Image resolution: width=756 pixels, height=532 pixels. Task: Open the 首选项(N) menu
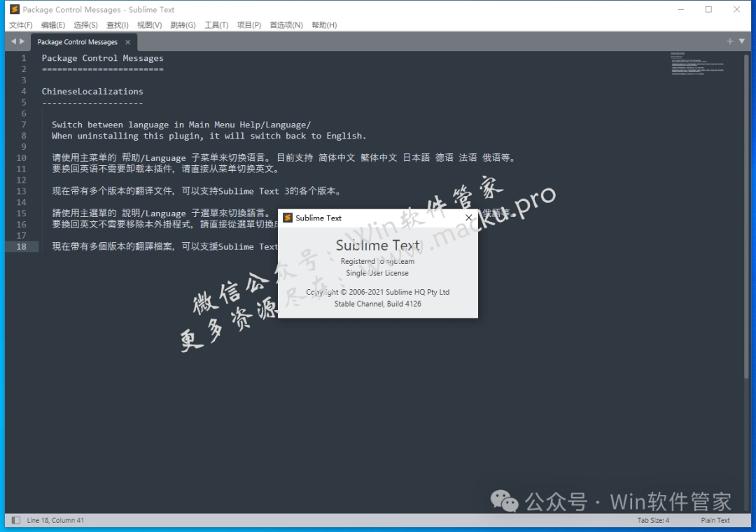(x=286, y=25)
